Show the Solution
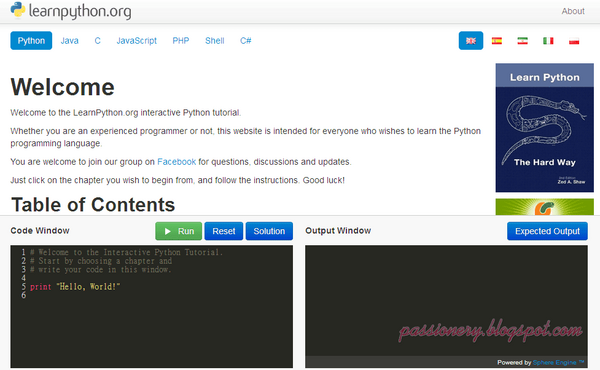Image resolution: width=600 pixels, height=370 pixels. click(269, 231)
